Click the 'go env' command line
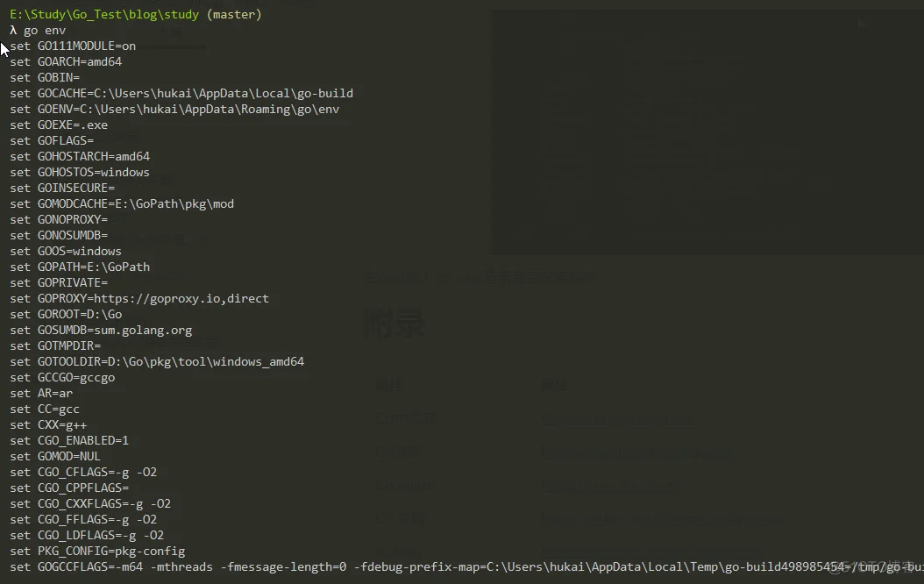924x584 pixels. pyautogui.click(x=38, y=30)
